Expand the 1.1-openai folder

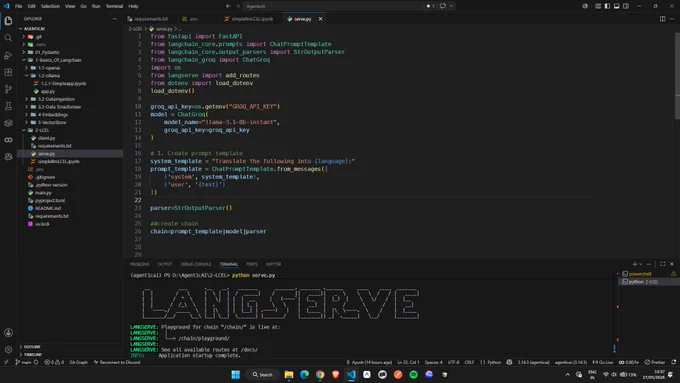49,68
